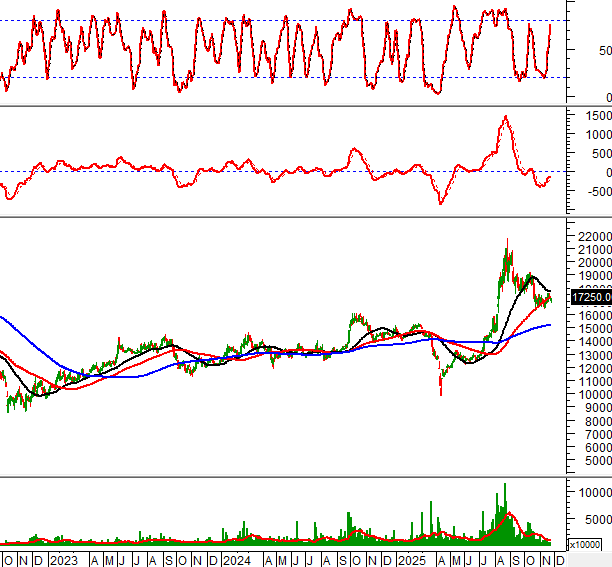This screenshot has width=612, height=567.
Task: Select the 2023 year marker on time axis
Action: pyautogui.click(x=63, y=559)
